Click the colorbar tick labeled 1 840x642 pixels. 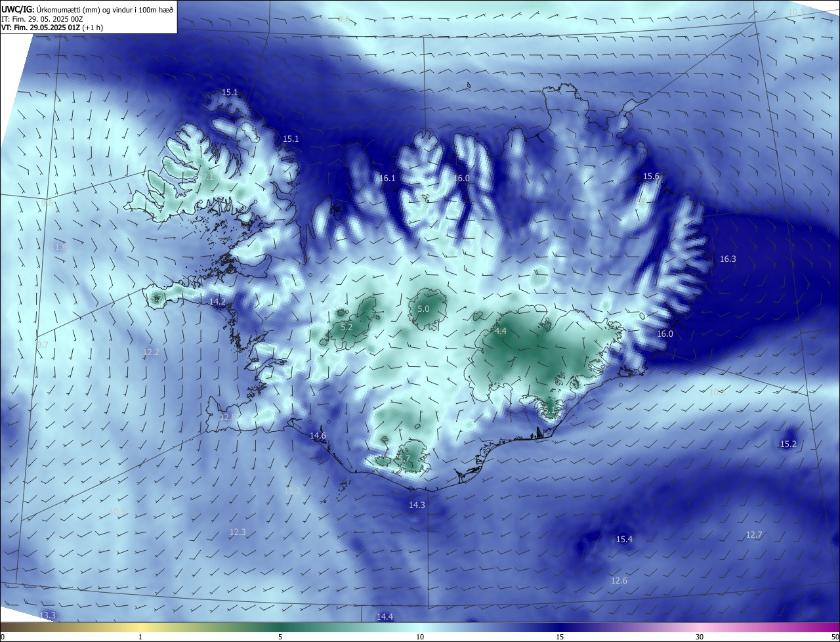click(x=140, y=637)
